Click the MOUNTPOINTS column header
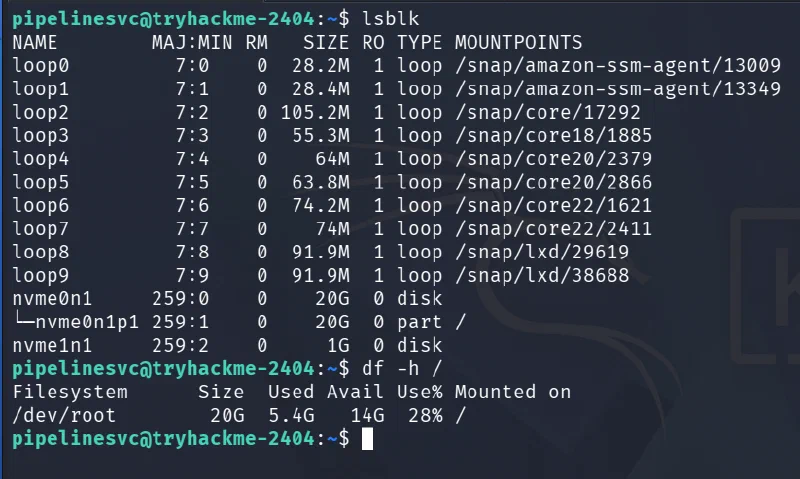 pyautogui.click(x=518, y=42)
